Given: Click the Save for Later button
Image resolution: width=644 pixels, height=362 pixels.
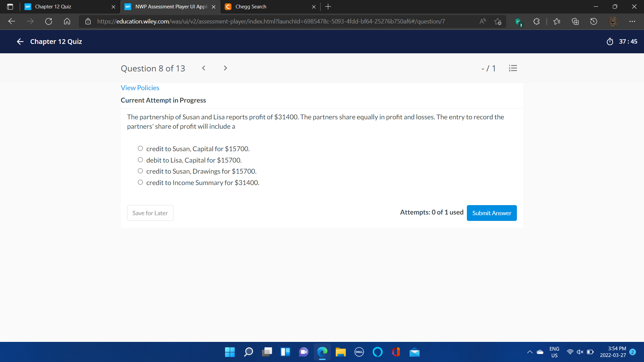Looking at the screenshot, I should click(x=150, y=213).
